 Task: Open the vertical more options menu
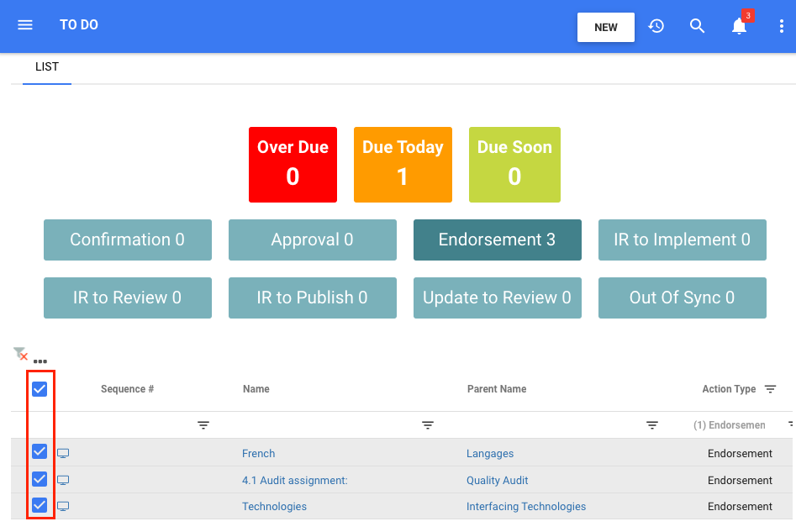pyautogui.click(x=781, y=26)
